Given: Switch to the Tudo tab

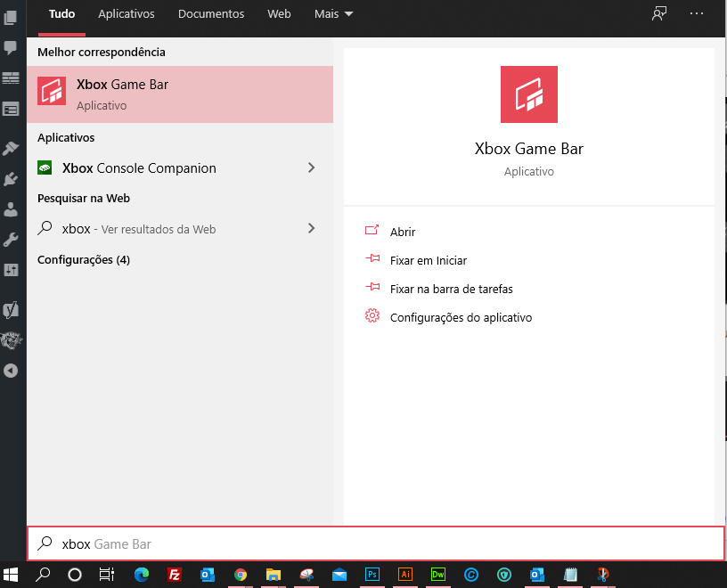Looking at the screenshot, I should click(x=61, y=14).
